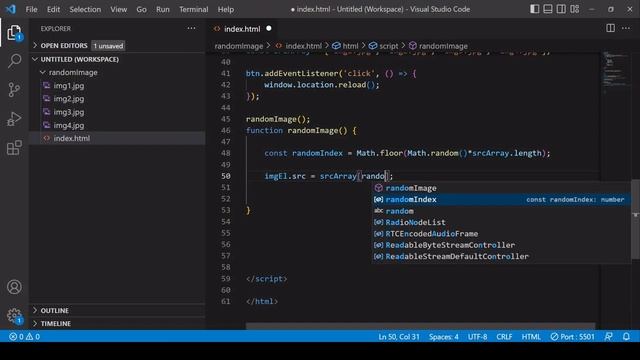Select index.html in the explorer tree

click(x=117, y=138)
